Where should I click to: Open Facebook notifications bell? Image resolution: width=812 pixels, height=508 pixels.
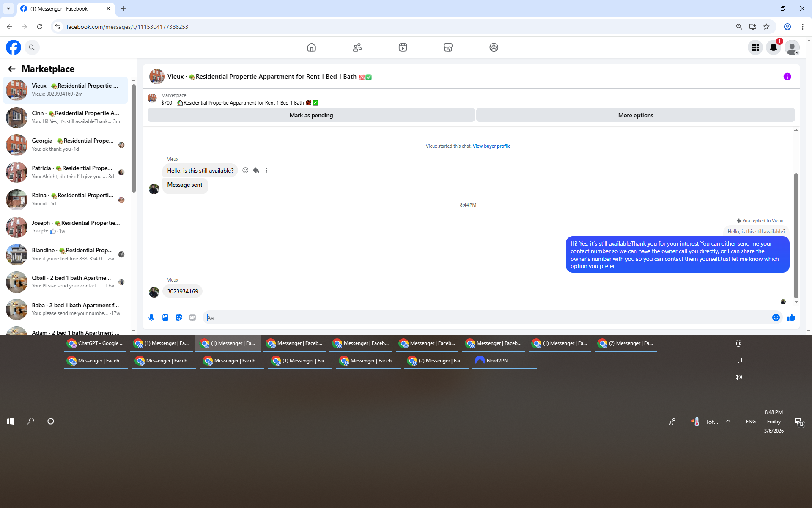pyautogui.click(x=774, y=47)
